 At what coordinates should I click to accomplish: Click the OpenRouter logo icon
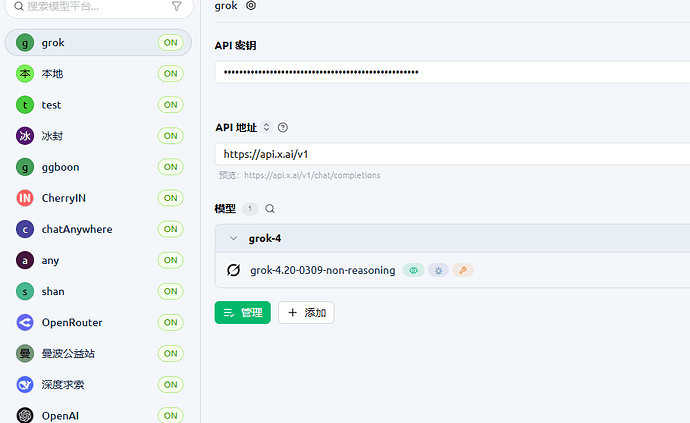point(25,323)
